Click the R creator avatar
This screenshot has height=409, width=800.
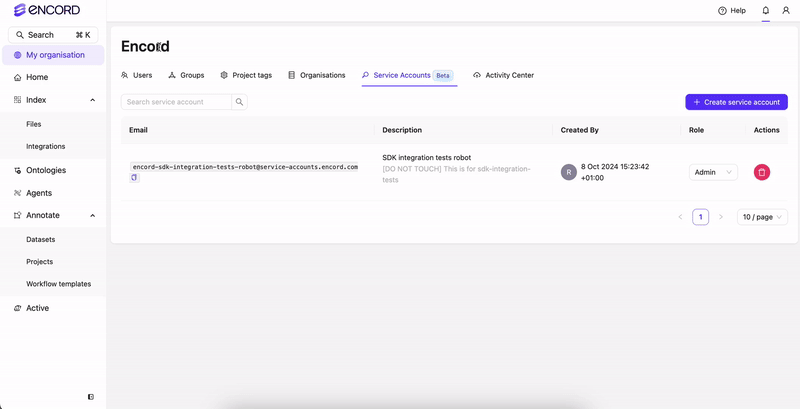568,172
